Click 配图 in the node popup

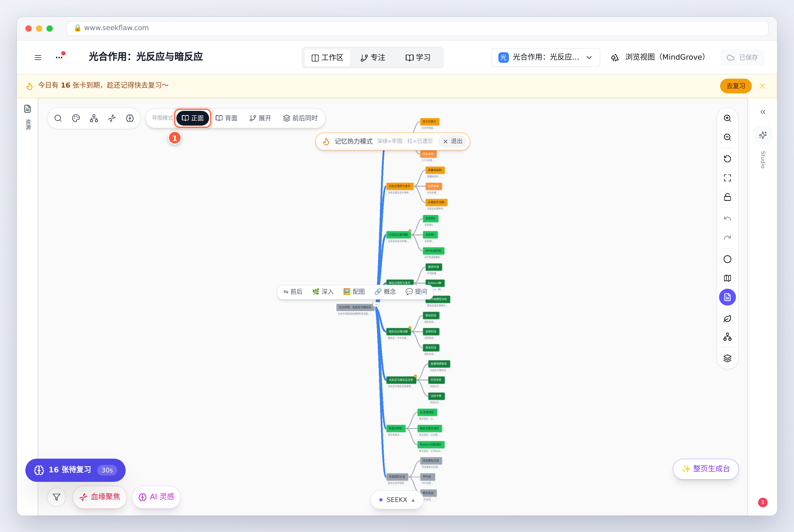click(354, 292)
